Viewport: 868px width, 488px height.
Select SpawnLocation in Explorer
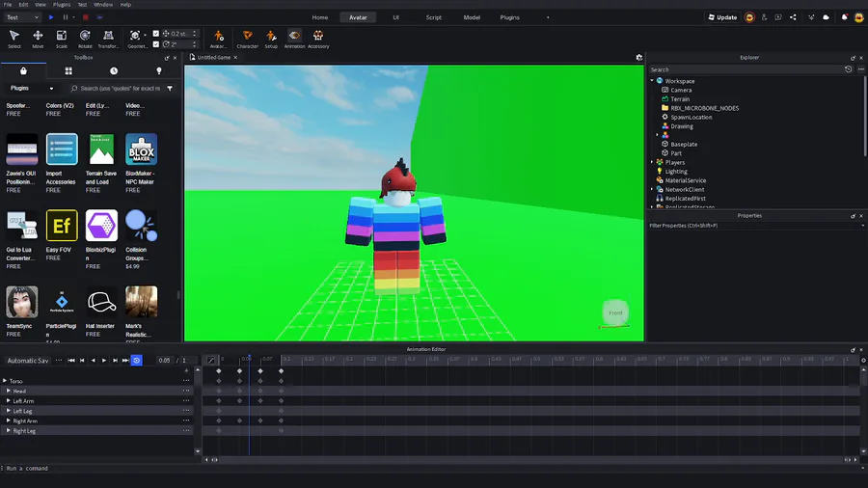click(691, 118)
